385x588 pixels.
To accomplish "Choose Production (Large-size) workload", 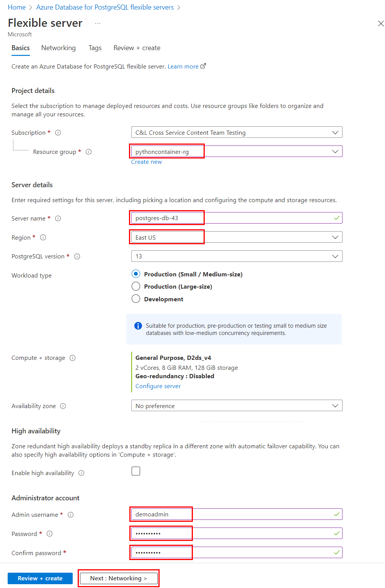I will [x=136, y=286].
